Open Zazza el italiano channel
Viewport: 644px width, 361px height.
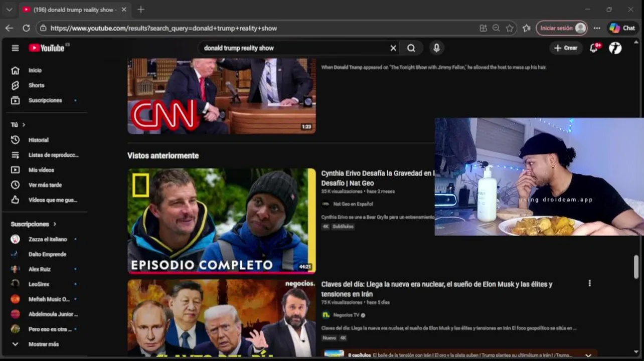pos(48,240)
